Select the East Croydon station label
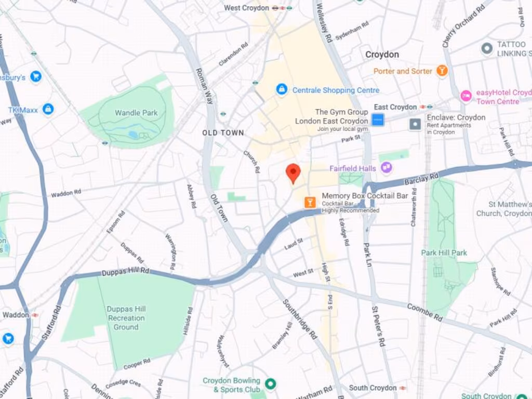 pyautogui.click(x=395, y=107)
